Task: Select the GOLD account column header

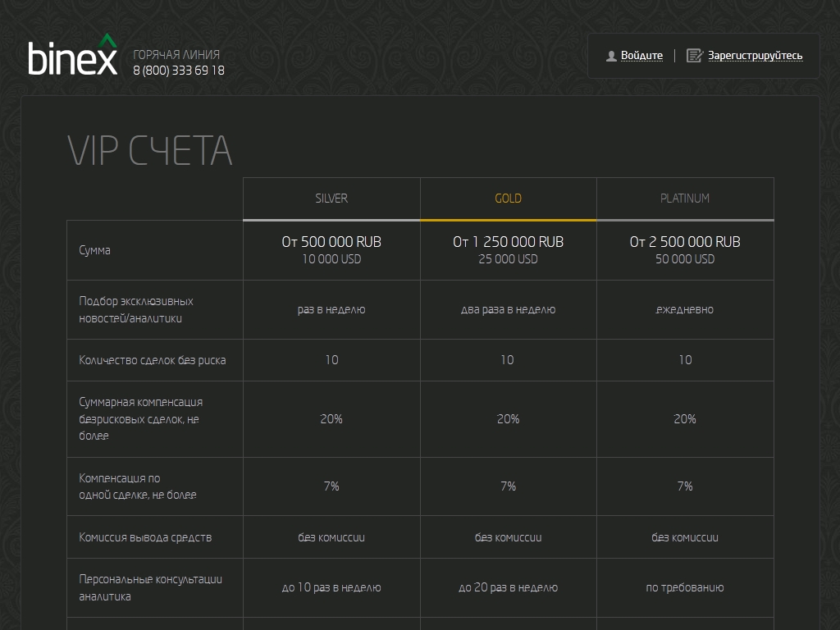Action: 508,199
